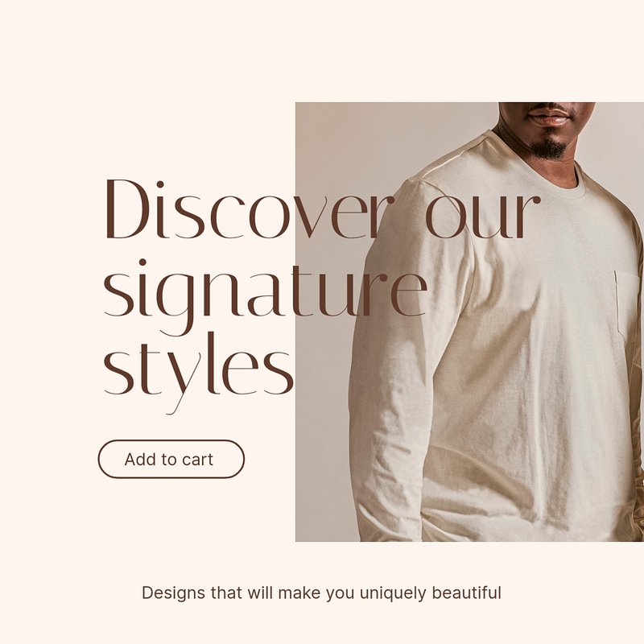Select the word that in the tagline
644x644 pixels.
coord(226,593)
